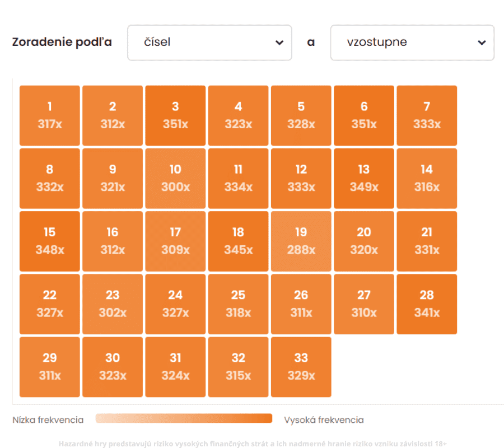Click the chevron arrow in 'čísel' dropdown
The width and height of the screenshot is (504, 448).
coord(279,43)
